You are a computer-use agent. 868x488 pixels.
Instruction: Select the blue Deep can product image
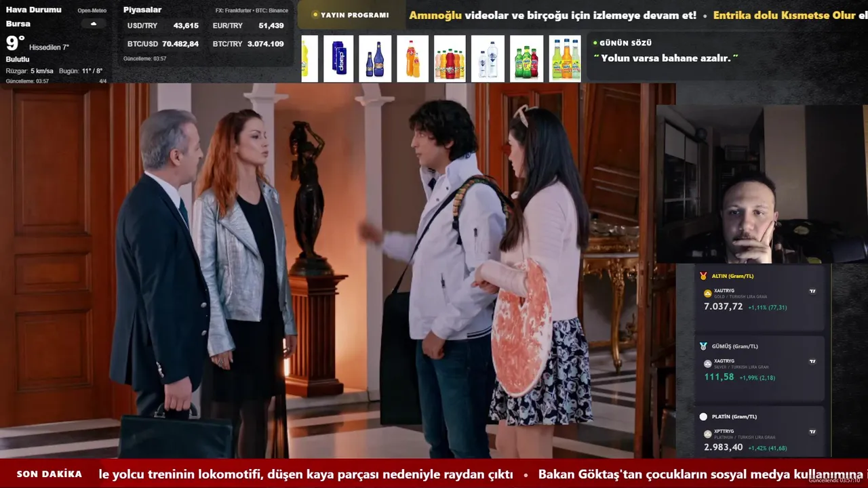pyautogui.click(x=338, y=59)
